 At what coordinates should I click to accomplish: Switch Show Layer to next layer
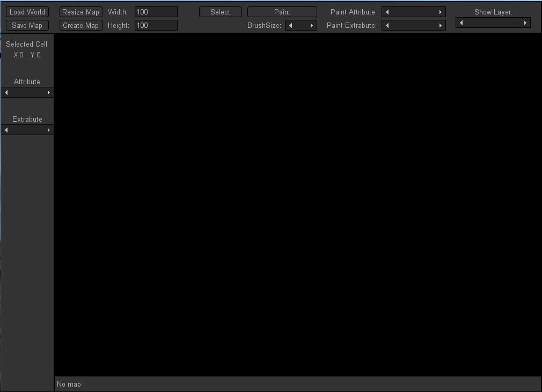pyautogui.click(x=525, y=23)
